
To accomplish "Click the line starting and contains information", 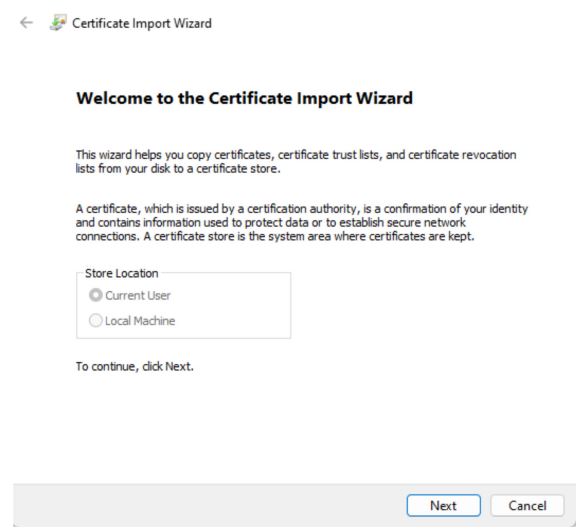I will click(271, 222).
